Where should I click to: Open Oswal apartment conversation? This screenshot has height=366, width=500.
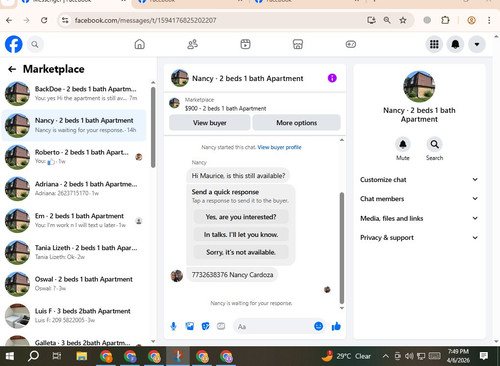[x=74, y=284]
